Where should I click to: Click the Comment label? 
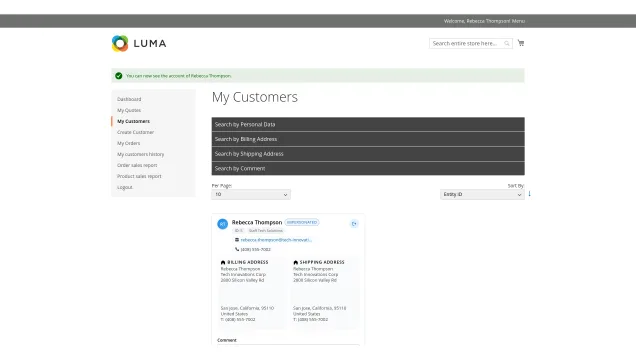pyautogui.click(x=227, y=340)
